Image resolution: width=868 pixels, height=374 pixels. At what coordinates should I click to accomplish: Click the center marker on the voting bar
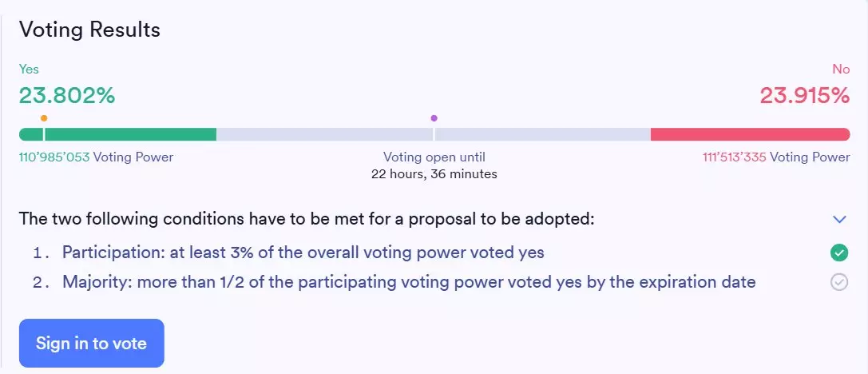pyautogui.click(x=434, y=134)
